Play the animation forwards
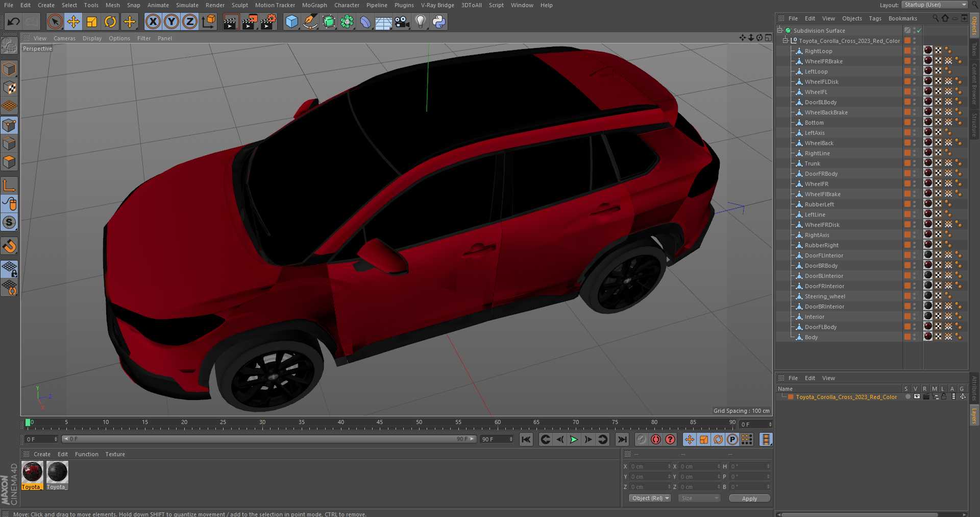Image resolution: width=980 pixels, height=517 pixels. pos(574,439)
